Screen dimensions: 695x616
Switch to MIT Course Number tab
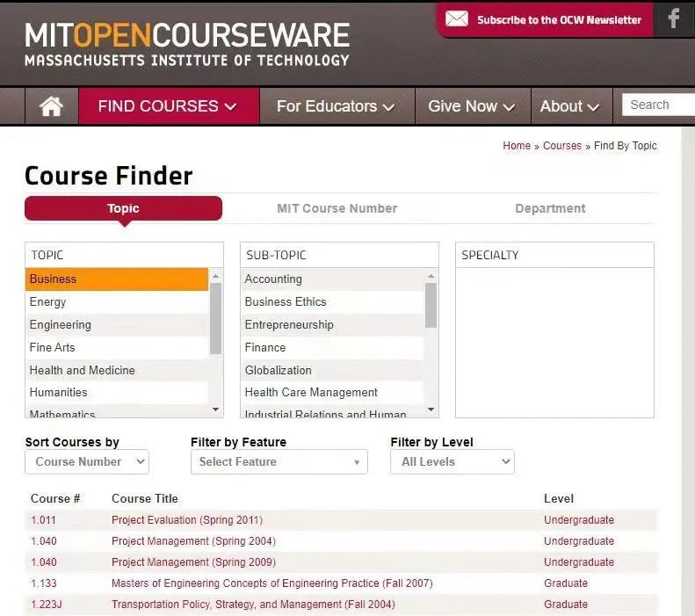click(337, 208)
